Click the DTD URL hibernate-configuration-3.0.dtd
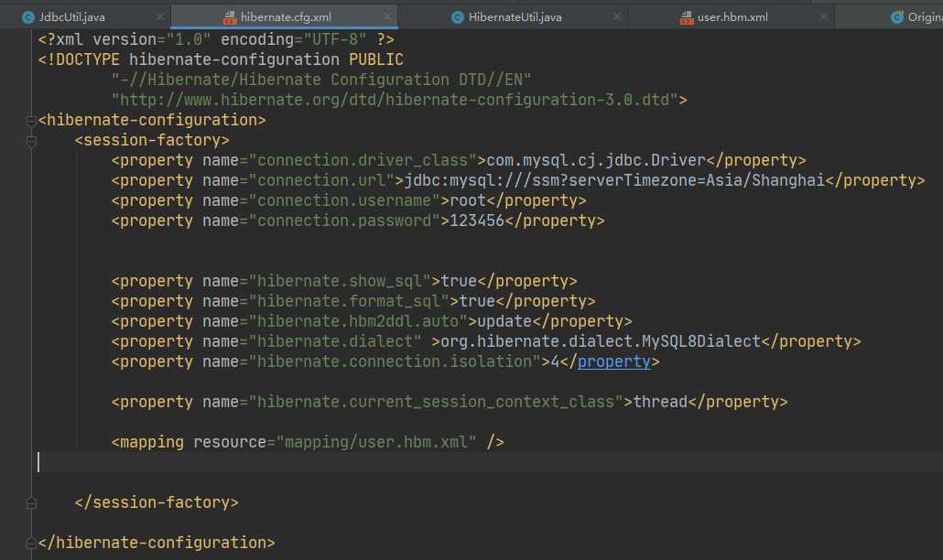 click(x=395, y=100)
